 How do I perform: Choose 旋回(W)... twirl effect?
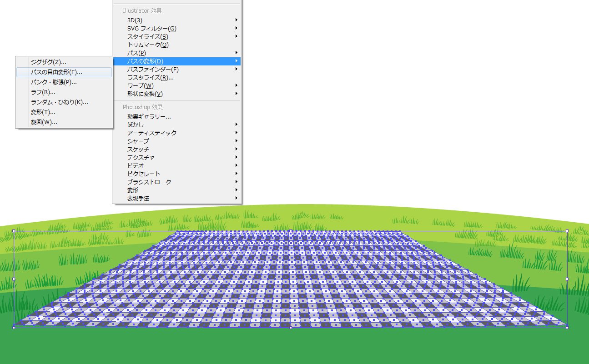tap(64, 122)
